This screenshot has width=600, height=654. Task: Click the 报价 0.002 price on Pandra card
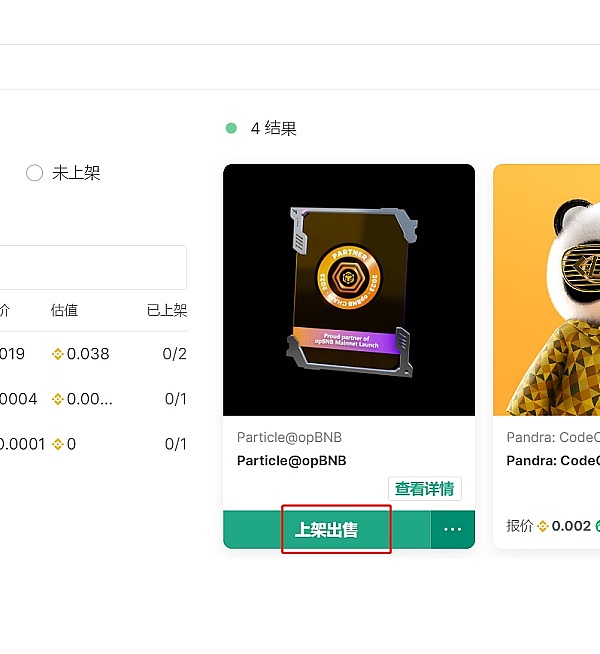click(x=570, y=526)
